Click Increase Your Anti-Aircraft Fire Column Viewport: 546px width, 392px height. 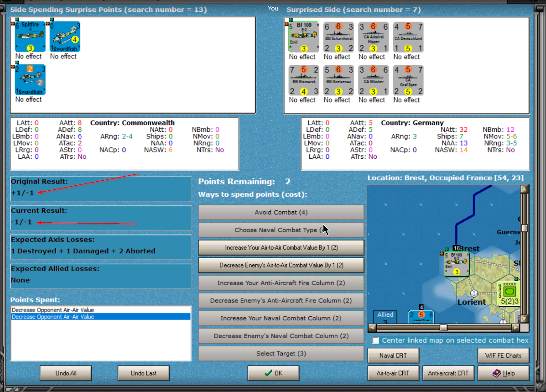coord(281,283)
